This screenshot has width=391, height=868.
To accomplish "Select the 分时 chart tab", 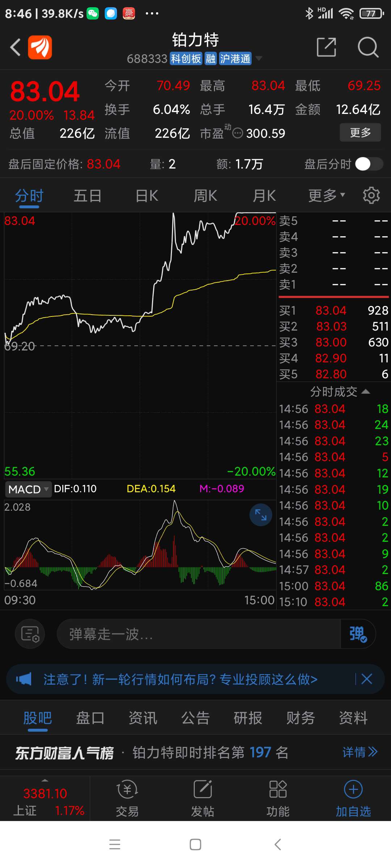I will click(29, 196).
